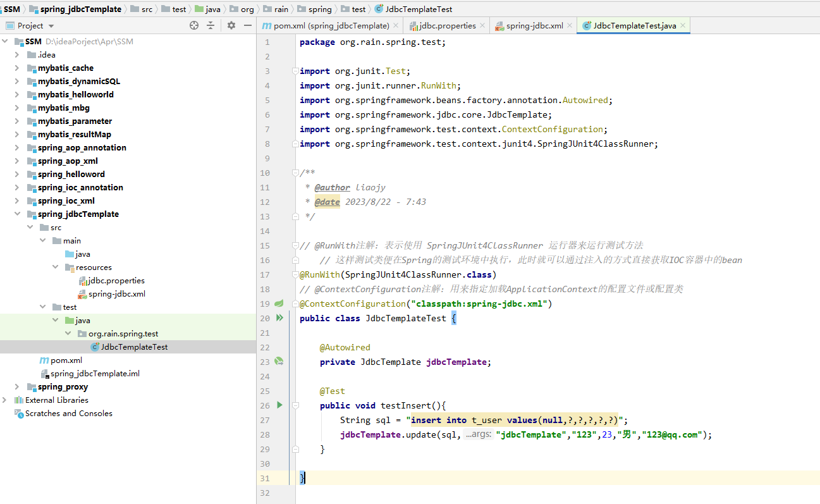Click Spring bean gutter icon on line 19
The image size is (820, 504).
click(279, 304)
